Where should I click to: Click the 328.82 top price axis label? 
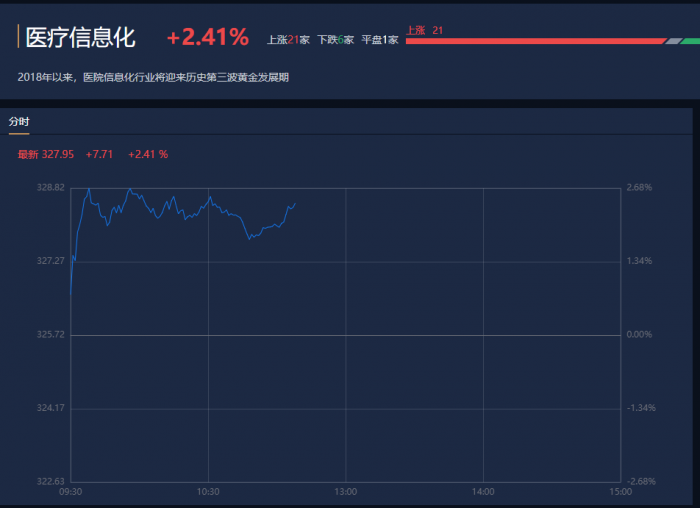50,187
